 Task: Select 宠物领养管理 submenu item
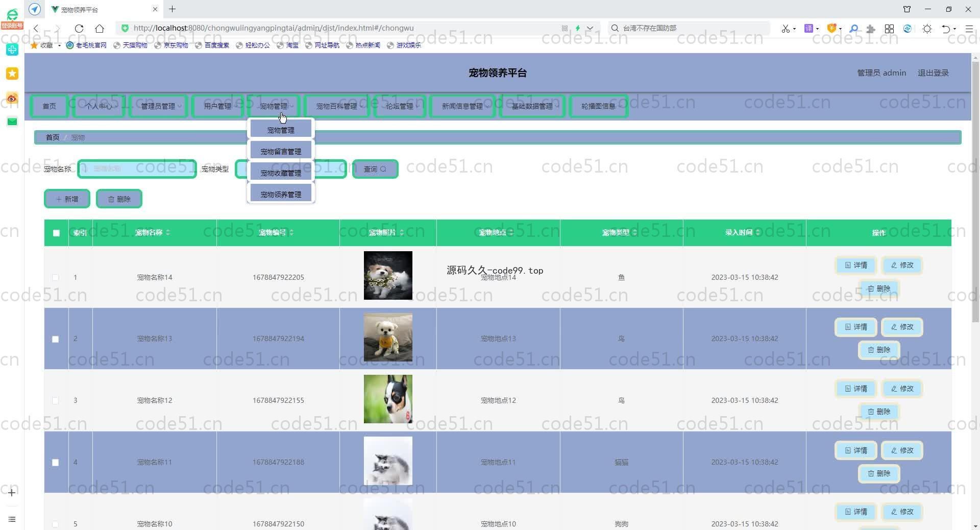(281, 194)
